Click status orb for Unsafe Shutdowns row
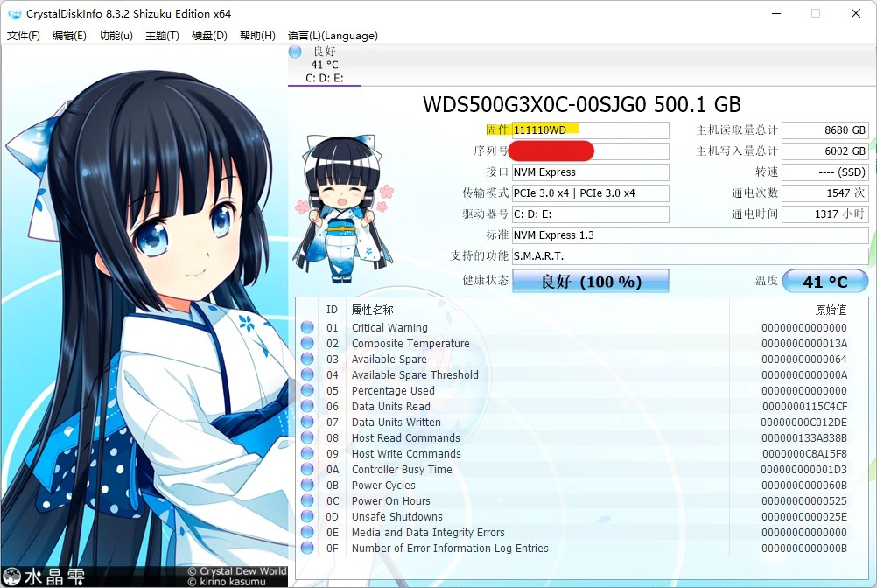877x588 pixels. point(307,516)
